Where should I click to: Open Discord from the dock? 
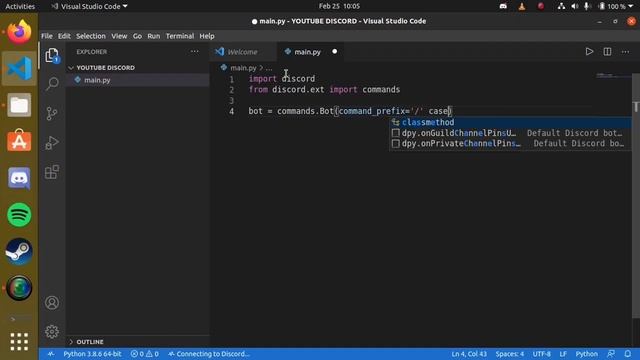(x=19, y=178)
